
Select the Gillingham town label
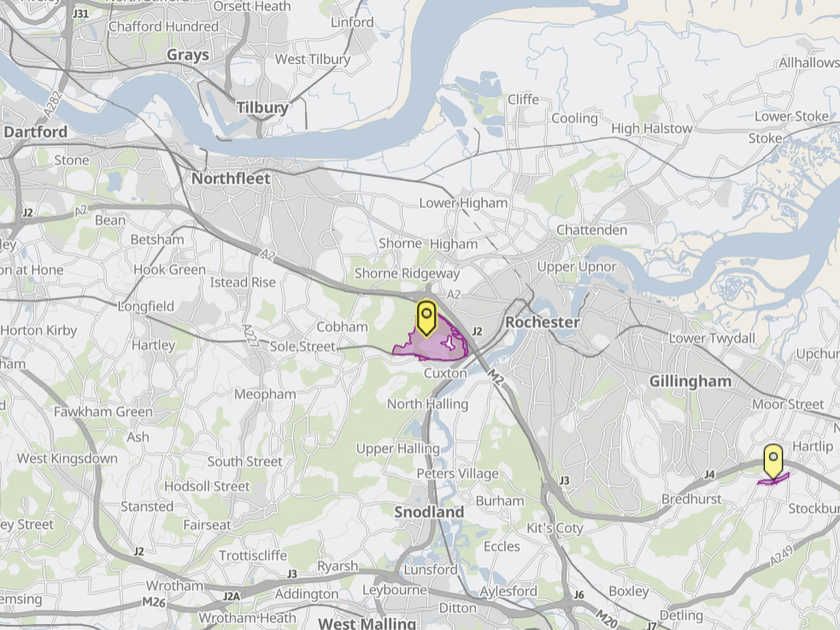(690, 381)
